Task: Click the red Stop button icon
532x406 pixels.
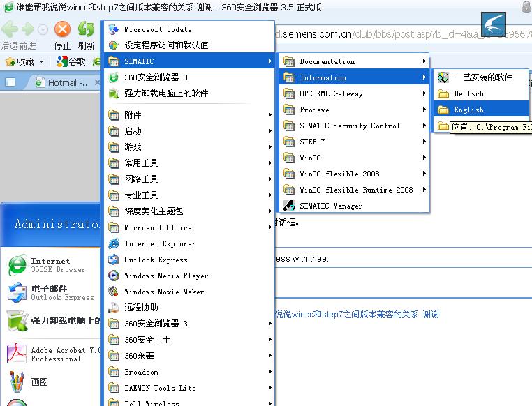Action: click(62, 29)
